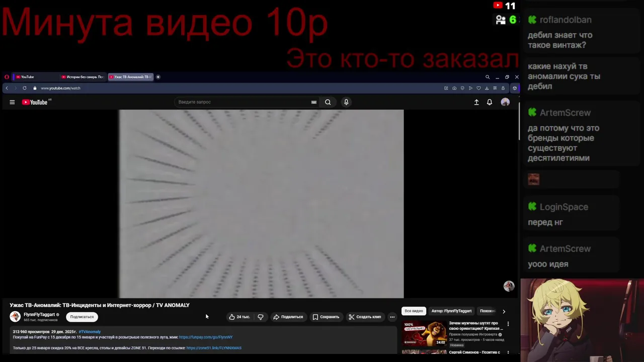Click the shield icon in address bar
Image resolution: width=644 pixels, height=362 pixels.
tap(462, 88)
